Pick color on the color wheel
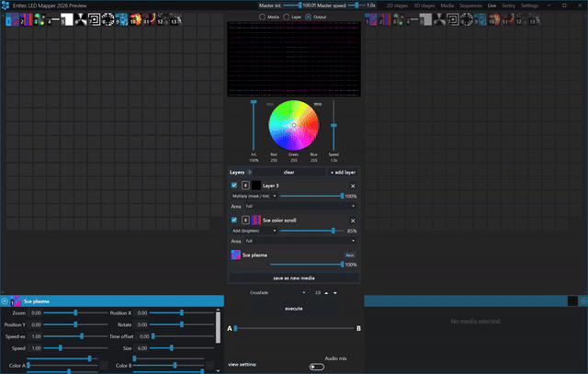This screenshot has height=374, width=588. [x=294, y=125]
